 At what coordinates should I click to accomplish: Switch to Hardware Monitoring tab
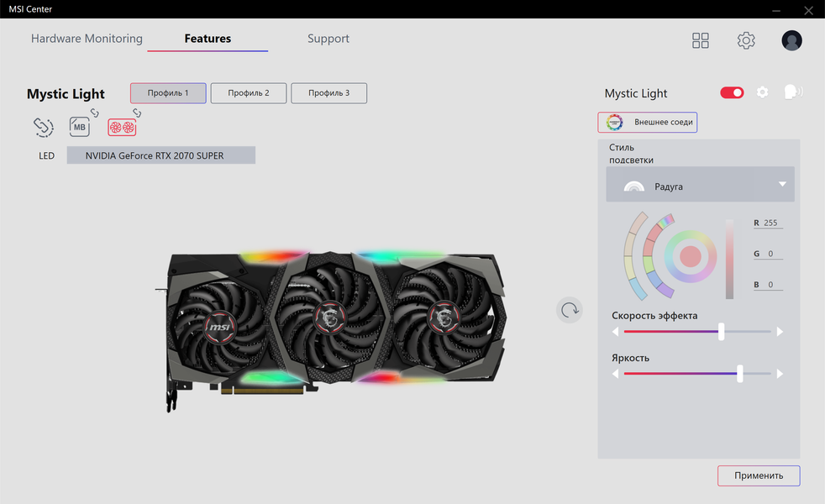point(87,39)
